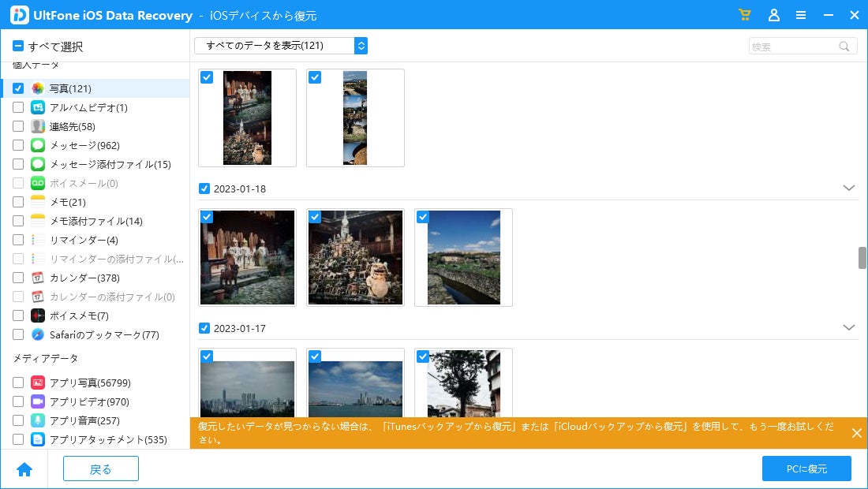Image resolution: width=868 pixels, height=489 pixels.
Task: Select the アプリ写真(56799) category
Action: coord(90,383)
